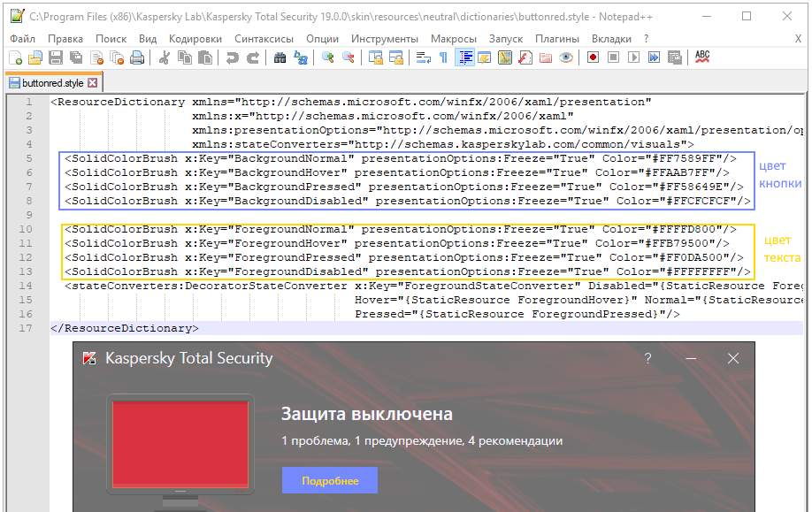This screenshot has width=812, height=512.
Task: Toggle the indent guide button
Action: pos(464,58)
